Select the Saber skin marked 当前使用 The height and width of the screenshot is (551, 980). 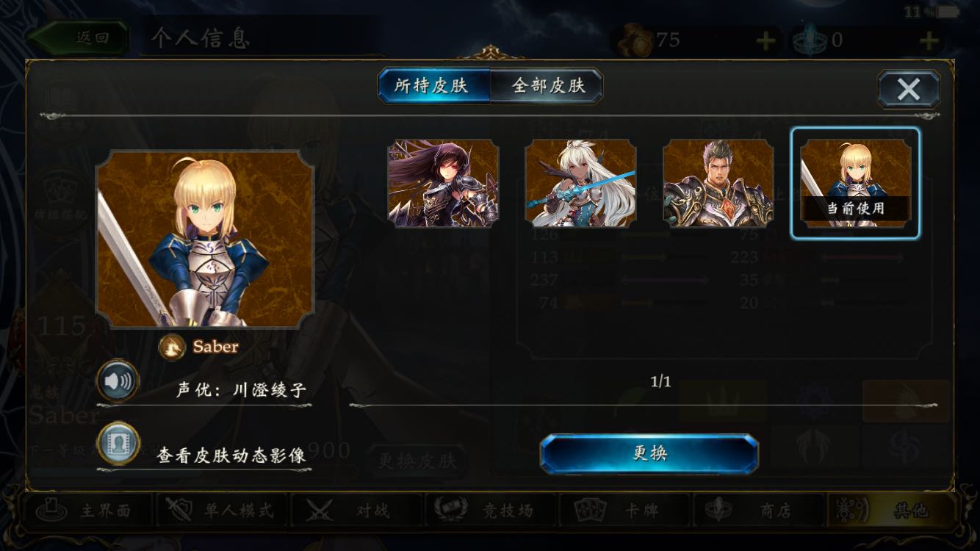coord(855,183)
